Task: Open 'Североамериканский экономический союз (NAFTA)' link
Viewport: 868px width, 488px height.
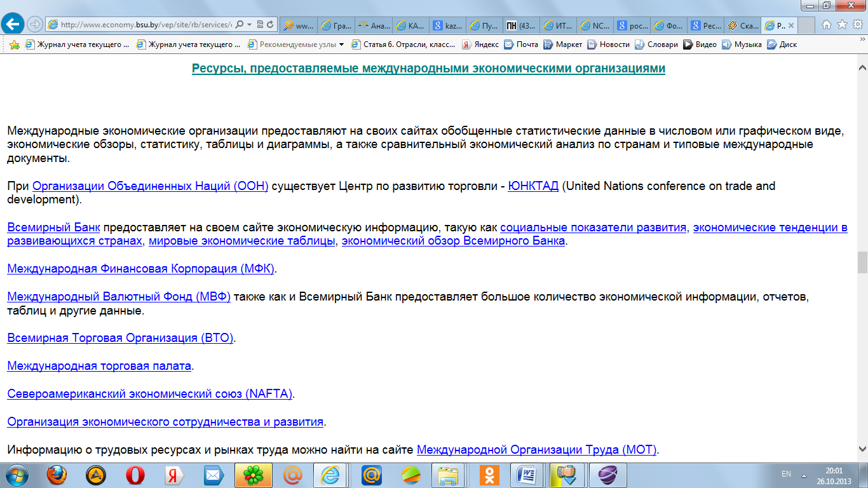Action: [x=150, y=394]
